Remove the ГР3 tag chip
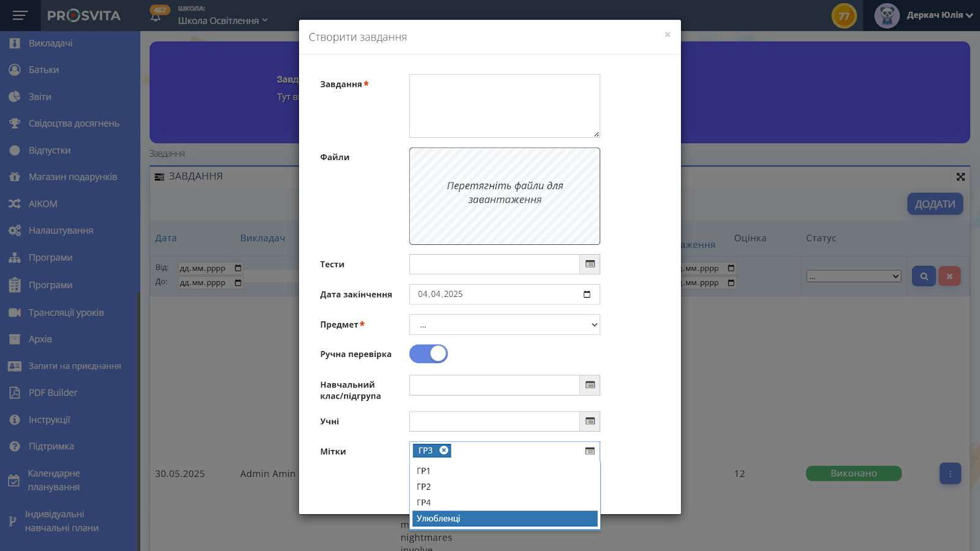The height and width of the screenshot is (551, 980). (444, 451)
